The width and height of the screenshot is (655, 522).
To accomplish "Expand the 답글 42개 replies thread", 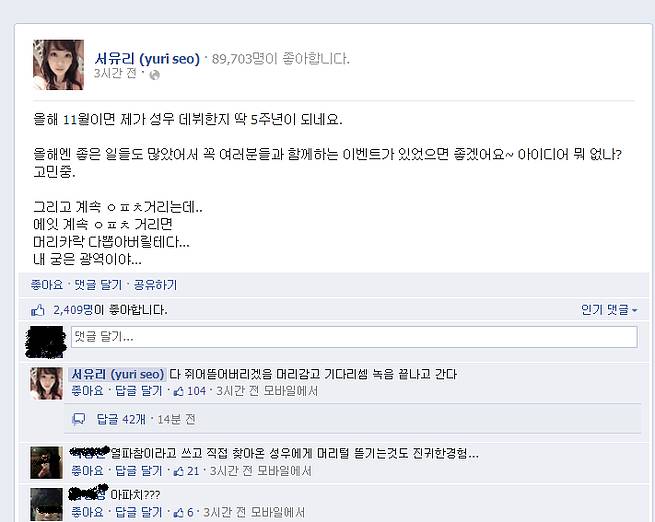I will point(121,419).
